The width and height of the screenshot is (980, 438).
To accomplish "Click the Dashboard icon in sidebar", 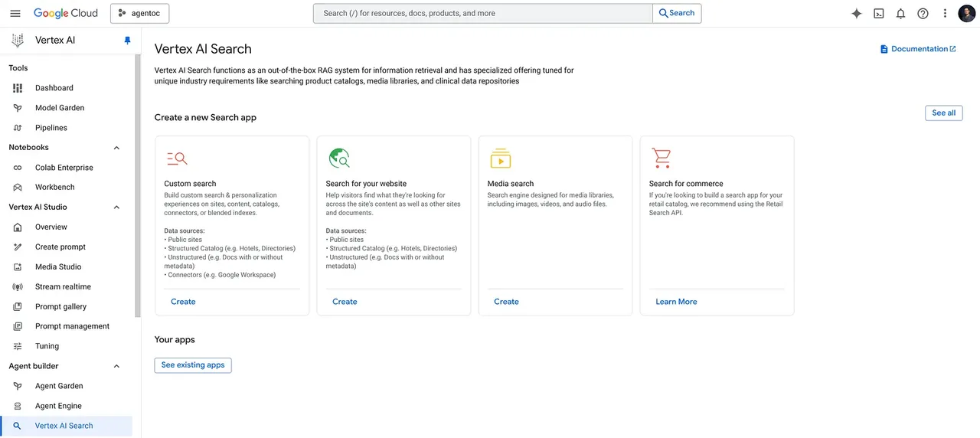I will [x=18, y=88].
